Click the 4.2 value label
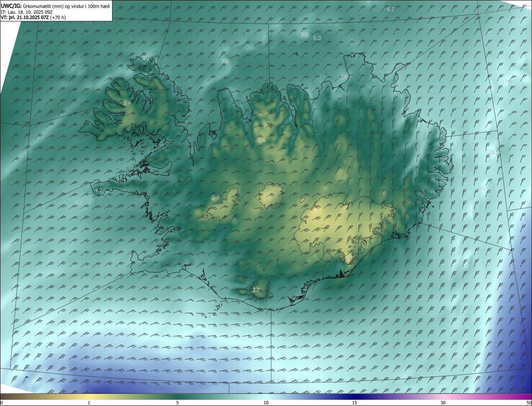This screenshot has height=406, width=532. (x=99, y=191)
